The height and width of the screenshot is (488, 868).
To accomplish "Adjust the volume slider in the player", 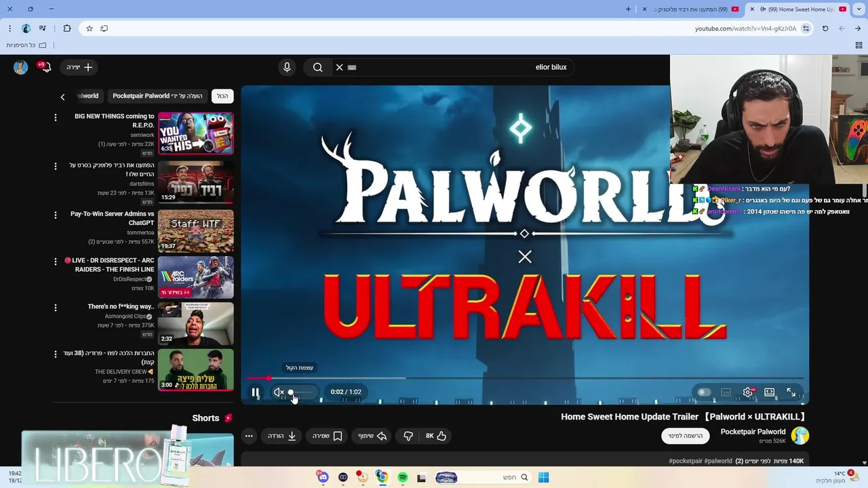I will click(302, 392).
